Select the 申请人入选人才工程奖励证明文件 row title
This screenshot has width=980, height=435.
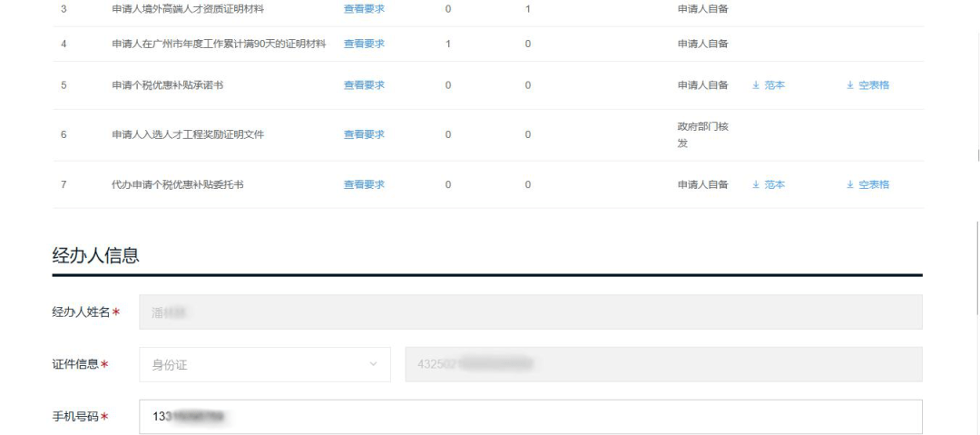pyautogui.click(x=188, y=134)
